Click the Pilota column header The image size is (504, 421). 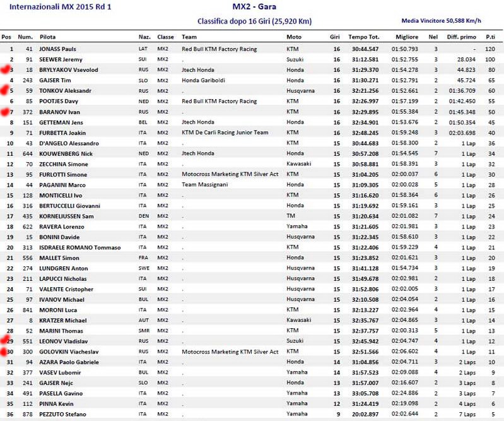[47, 37]
